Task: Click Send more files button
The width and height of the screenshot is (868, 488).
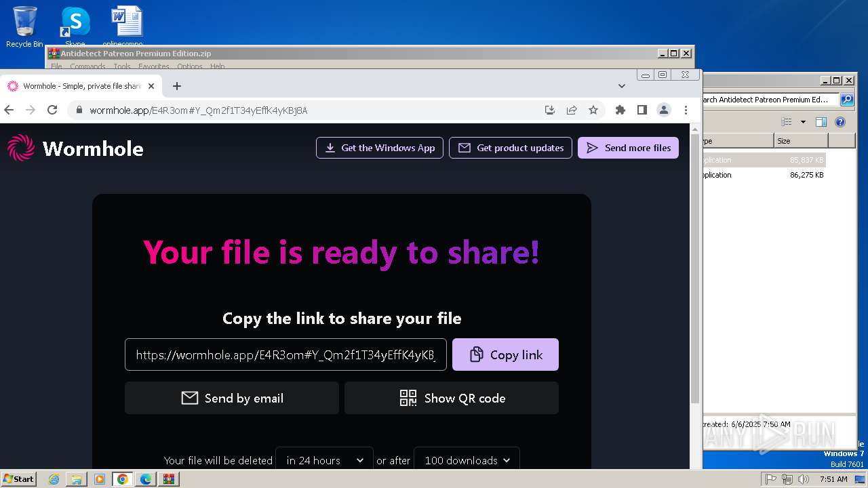Action: click(x=628, y=148)
